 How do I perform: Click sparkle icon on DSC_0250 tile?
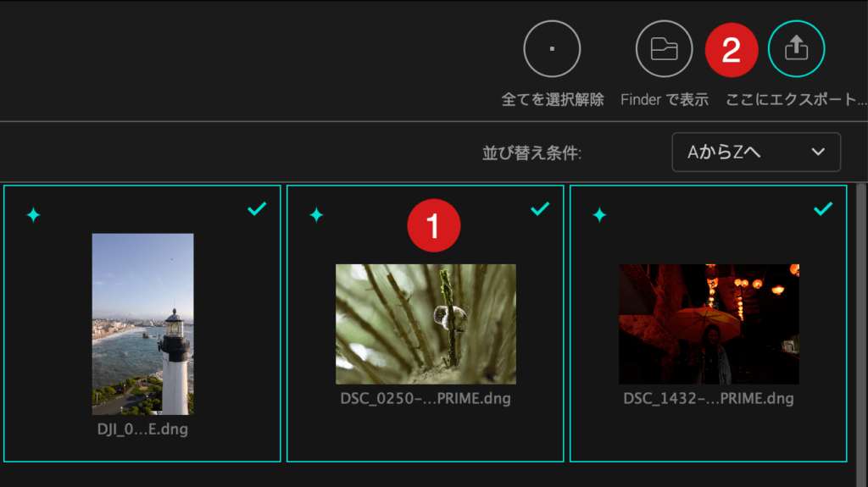(317, 215)
